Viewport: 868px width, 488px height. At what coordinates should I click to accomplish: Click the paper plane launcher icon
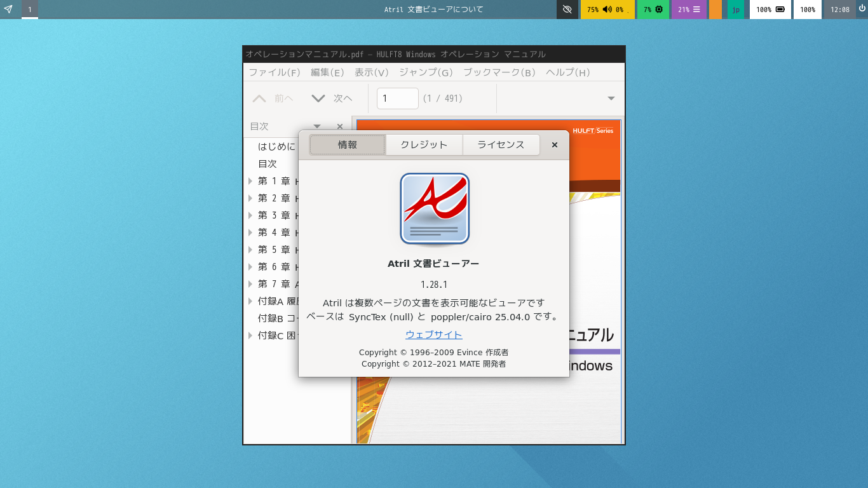[8, 10]
